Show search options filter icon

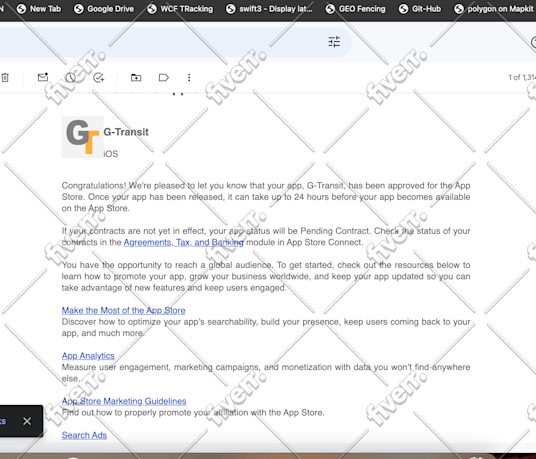pos(334,42)
